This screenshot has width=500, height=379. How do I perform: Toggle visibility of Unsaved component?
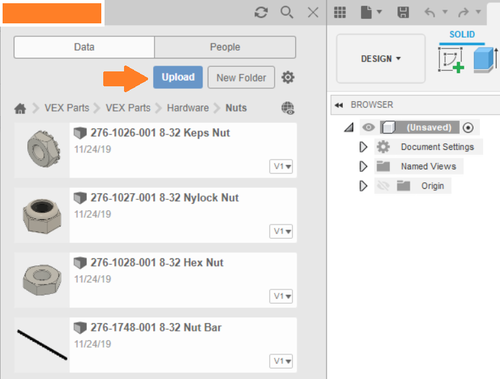368,127
